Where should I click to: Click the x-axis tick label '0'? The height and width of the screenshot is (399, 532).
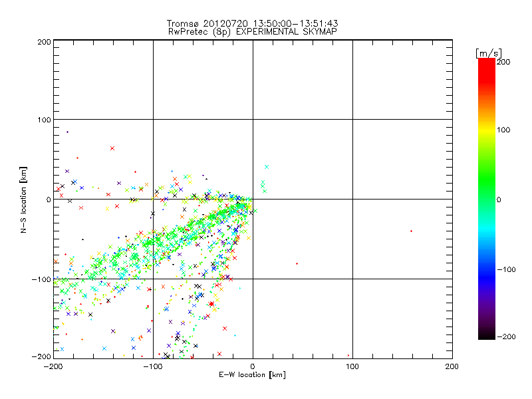[253, 367]
